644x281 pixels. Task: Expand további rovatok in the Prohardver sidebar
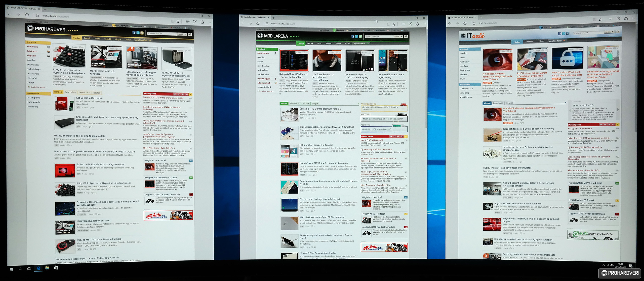(37, 87)
